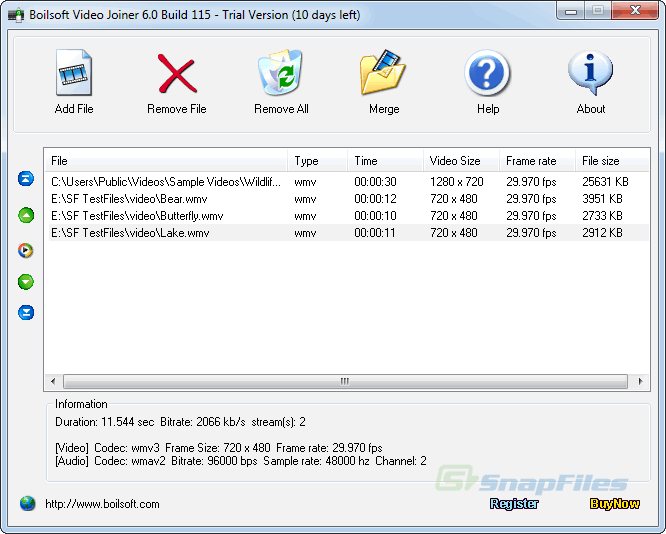This screenshot has width=666, height=534.
Task: Move selected file down one position
Action: pyautogui.click(x=26, y=282)
